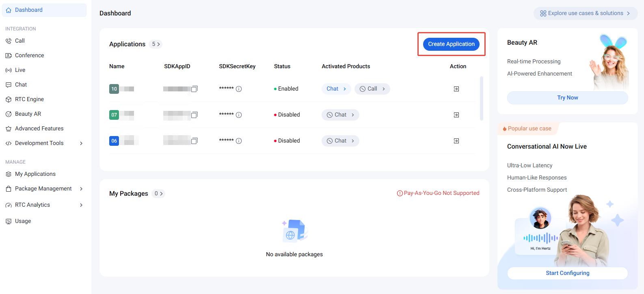The width and height of the screenshot is (644, 294).
Task: Go to Beauty AR in sidebar
Action: tap(28, 114)
